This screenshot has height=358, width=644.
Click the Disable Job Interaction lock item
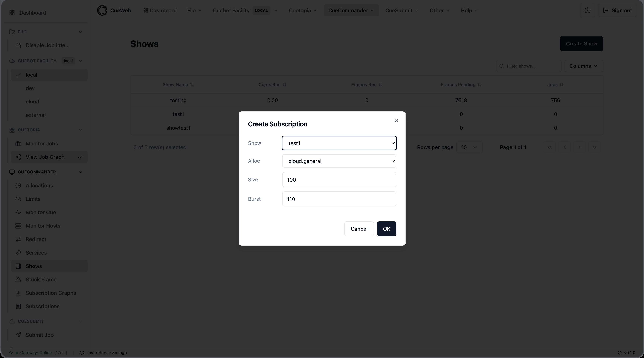[49, 45]
